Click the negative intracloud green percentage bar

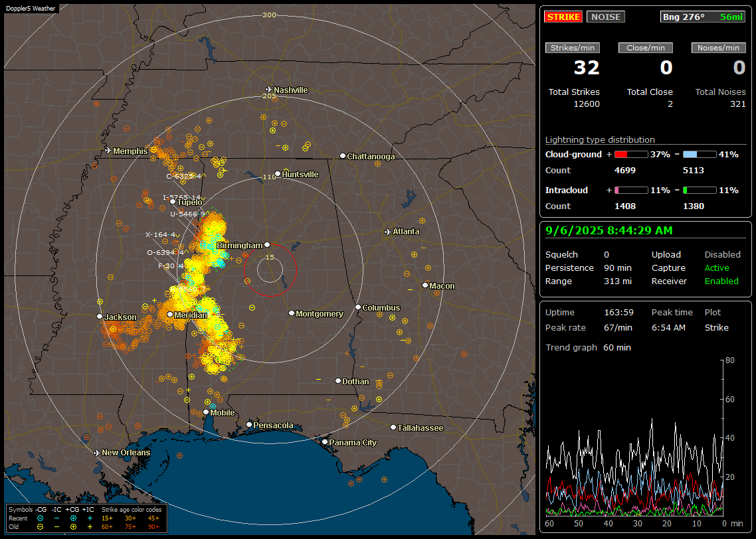[700, 191]
